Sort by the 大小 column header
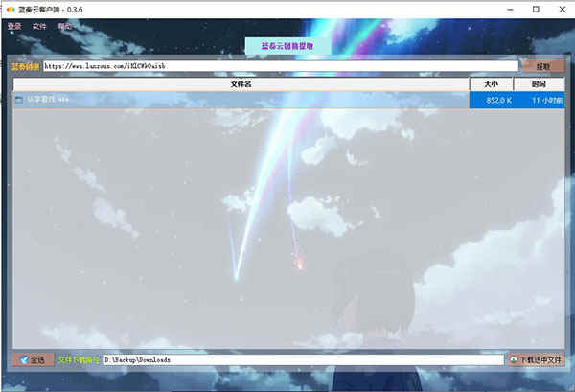This screenshot has width=575, height=392. point(491,84)
